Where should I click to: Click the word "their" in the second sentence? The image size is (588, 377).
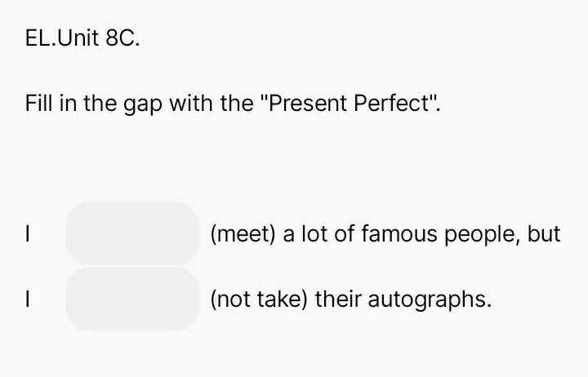coord(338,299)
